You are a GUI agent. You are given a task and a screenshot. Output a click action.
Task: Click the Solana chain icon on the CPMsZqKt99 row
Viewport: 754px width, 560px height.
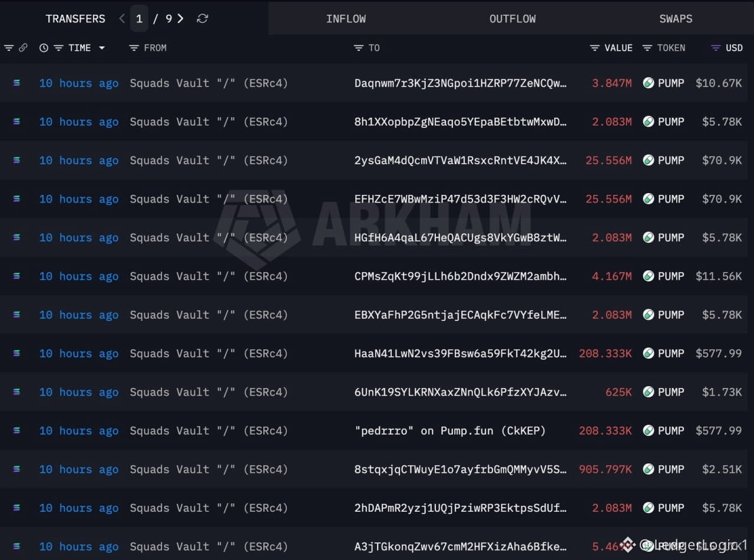[x=16, y=276]
